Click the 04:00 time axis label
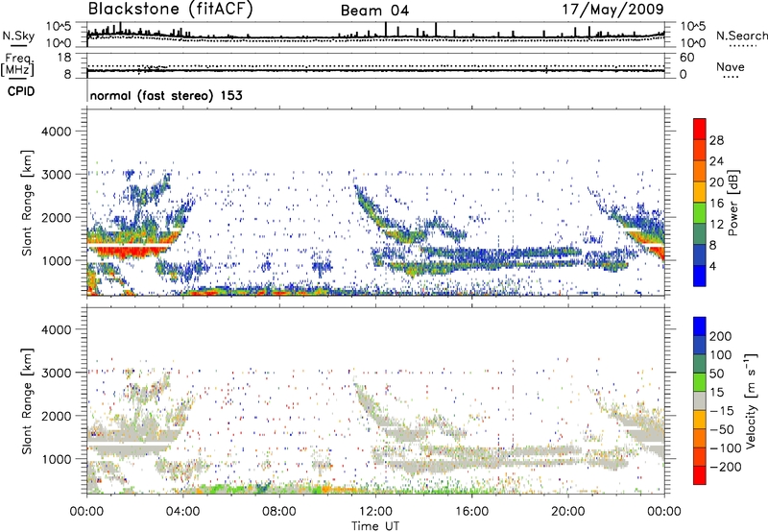Screen dimensions: 768x532 [x=182, y=512]
